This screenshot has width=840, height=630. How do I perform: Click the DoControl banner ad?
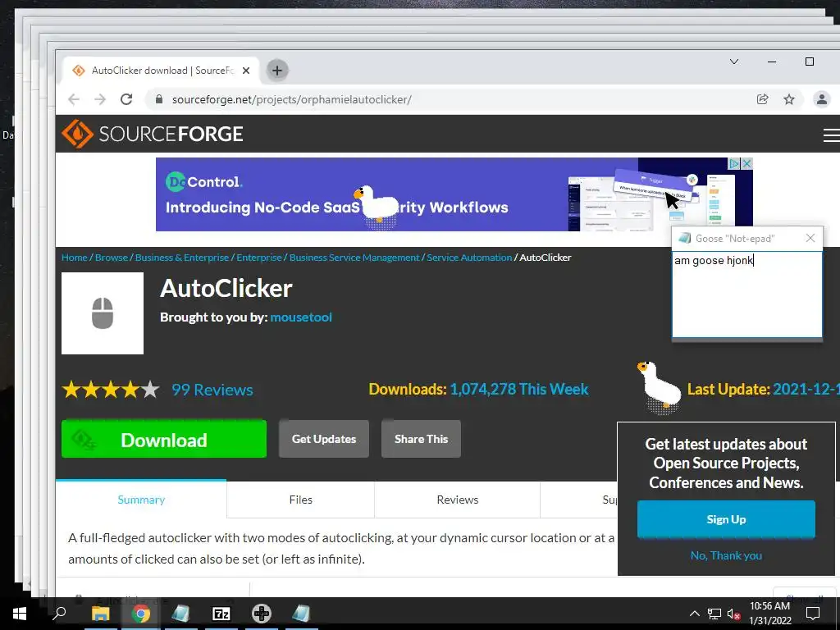tap(454, 194)
